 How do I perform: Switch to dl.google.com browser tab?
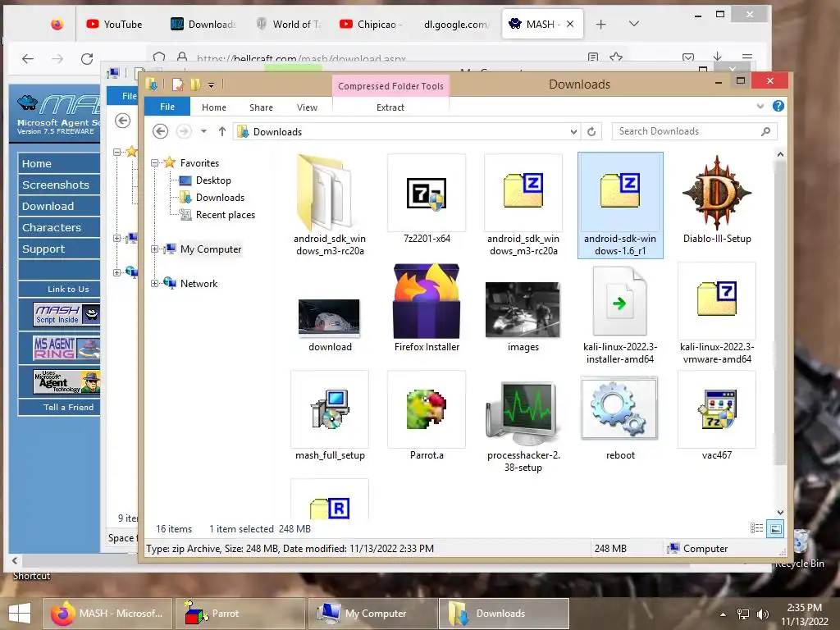(455, 24)
